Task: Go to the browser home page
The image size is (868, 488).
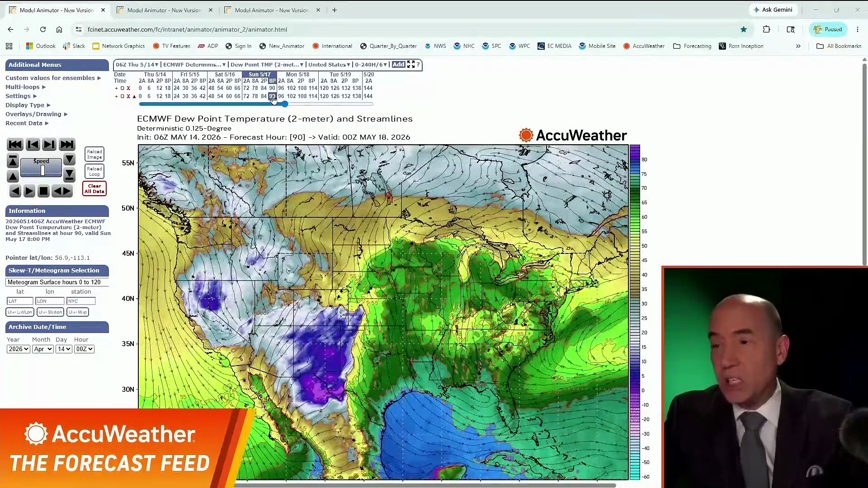Action: coord(59,29)
